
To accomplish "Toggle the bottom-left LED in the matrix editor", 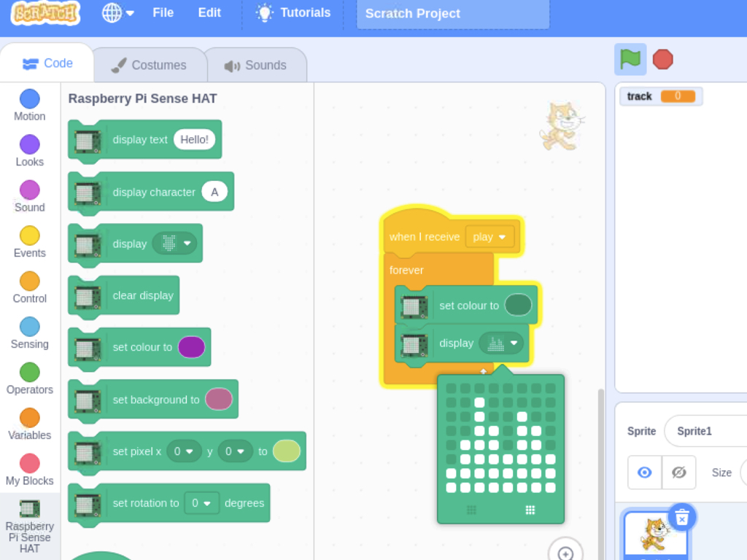I will pos(451,488).
